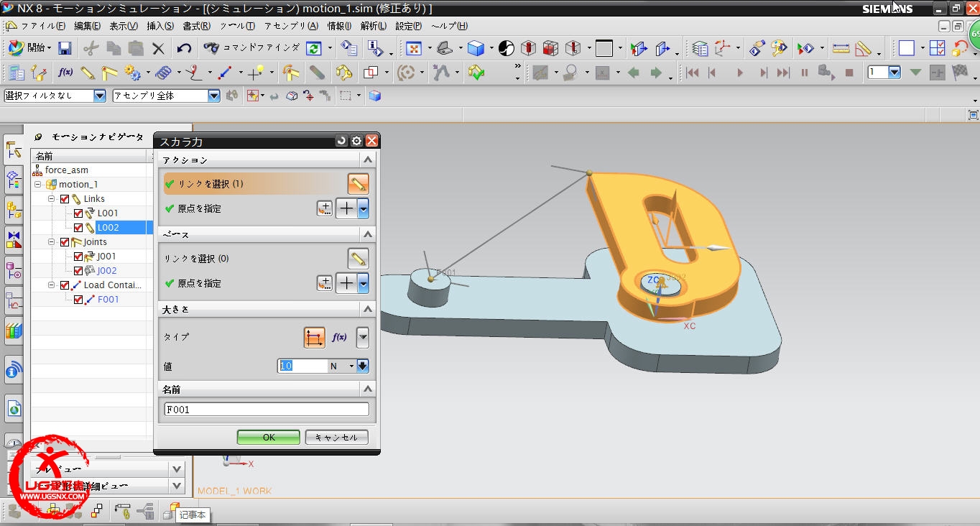Toggle the J002 joint checkbox
Viewport: 980px width, 526px height.
78,271
